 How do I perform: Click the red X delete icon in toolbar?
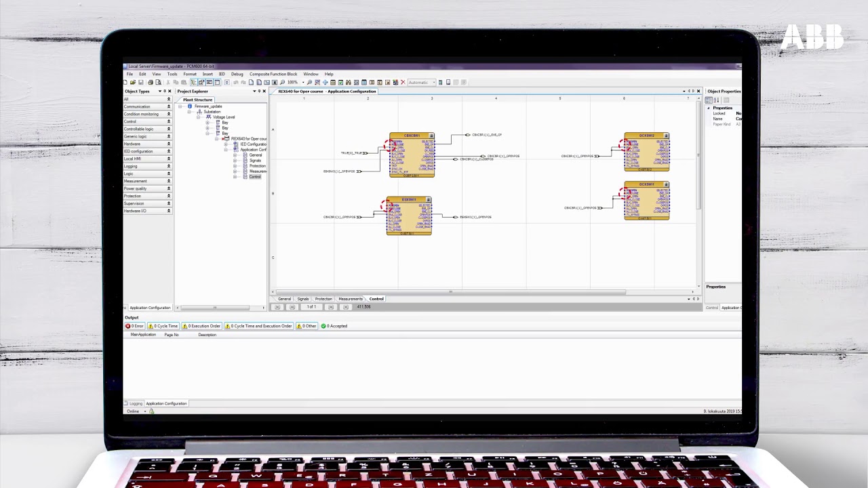[403, 82]
